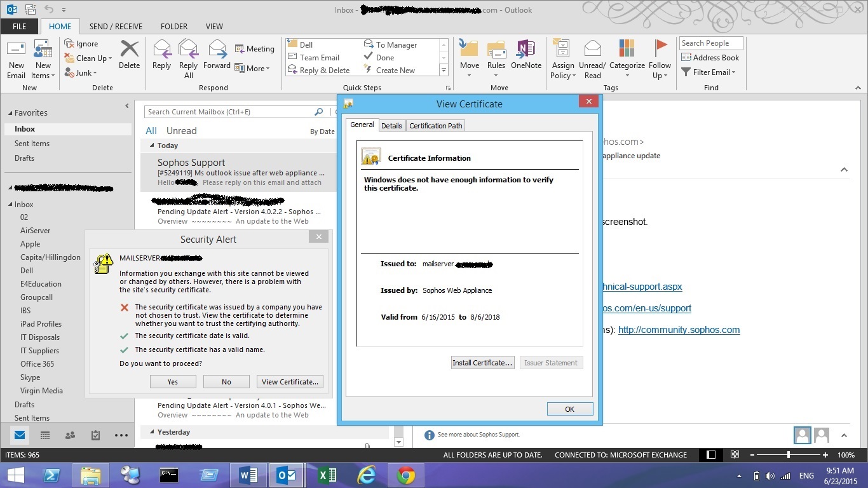Open the Filter Email dropdown
Viewport: 868px width, 488px height.
(x=709, y=72)
